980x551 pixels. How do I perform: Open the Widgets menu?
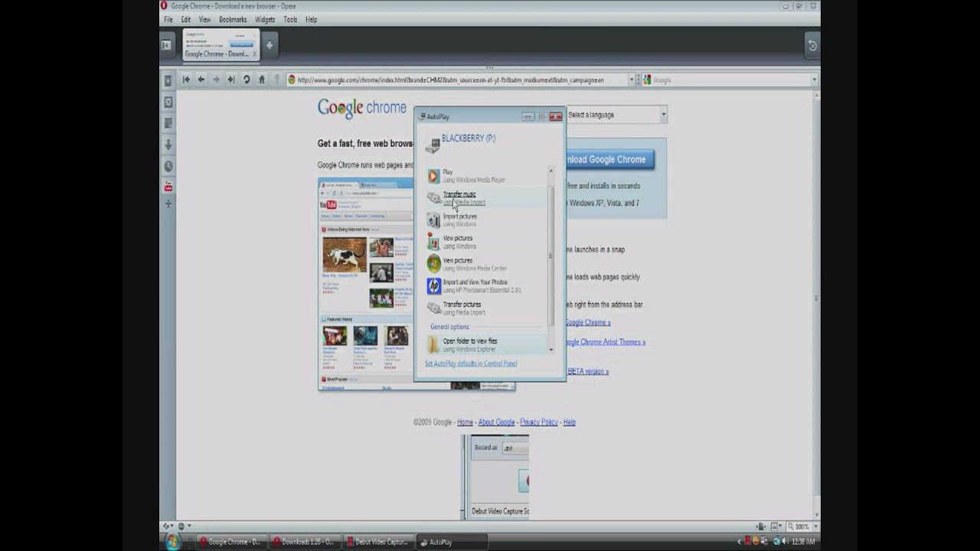coord(265,20)
